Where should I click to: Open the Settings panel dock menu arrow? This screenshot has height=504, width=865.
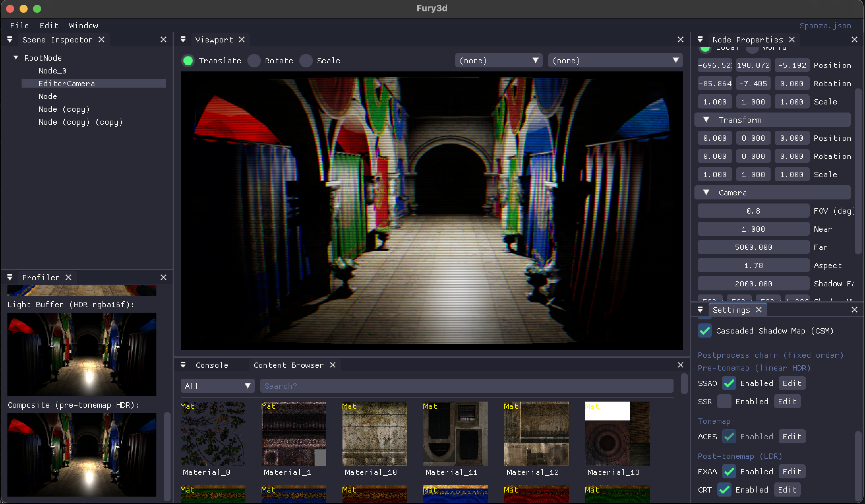[700, 310]
